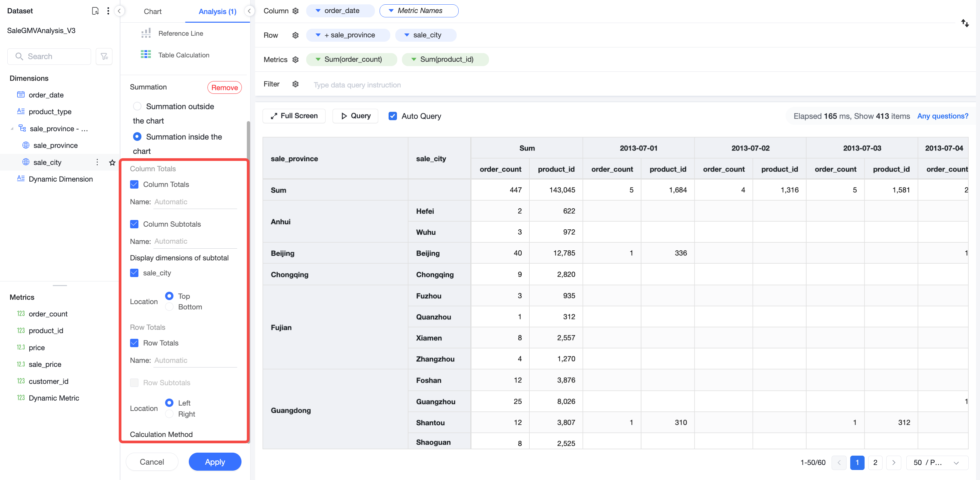Select Summation outside the chart option
Viewport: 980px width, 480px height.
(137, 106)
